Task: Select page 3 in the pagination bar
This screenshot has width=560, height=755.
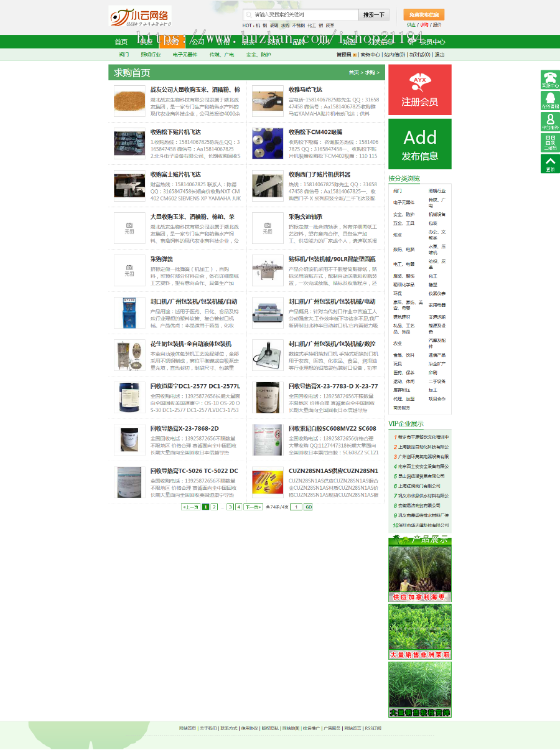Action: click(230, 507)
